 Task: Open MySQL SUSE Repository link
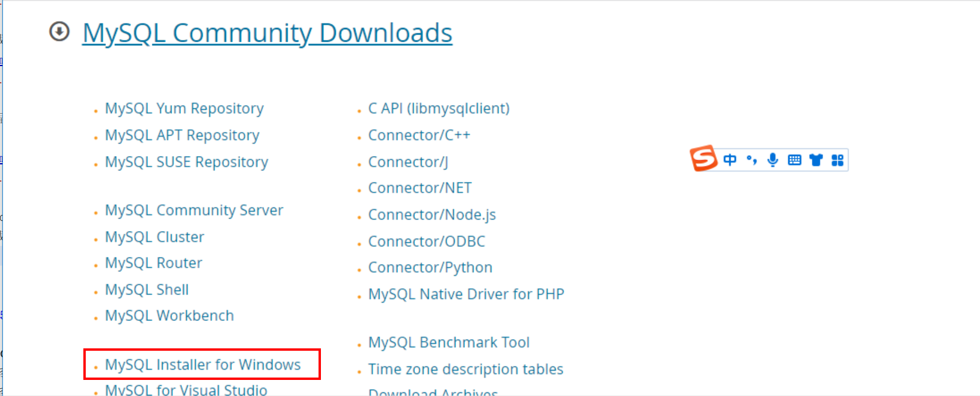[187, 162]
